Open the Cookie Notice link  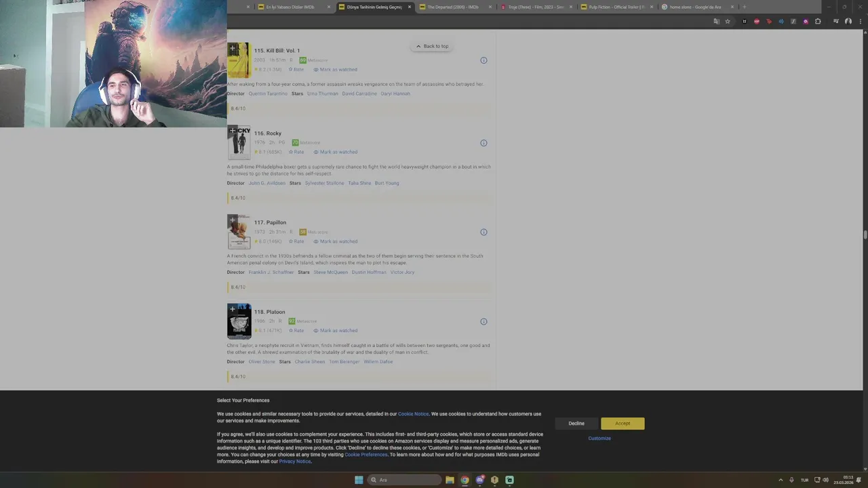(413, 414)
